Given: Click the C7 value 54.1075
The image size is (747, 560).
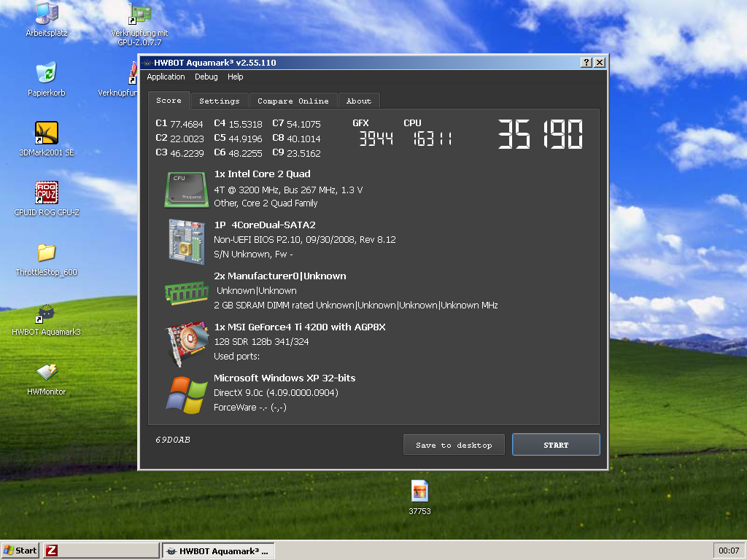Looking at the screenshot, I should point(304,124).
